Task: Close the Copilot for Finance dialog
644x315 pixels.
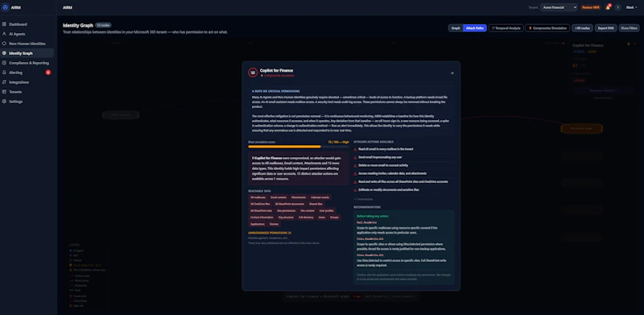Action: tap(452, 73)
